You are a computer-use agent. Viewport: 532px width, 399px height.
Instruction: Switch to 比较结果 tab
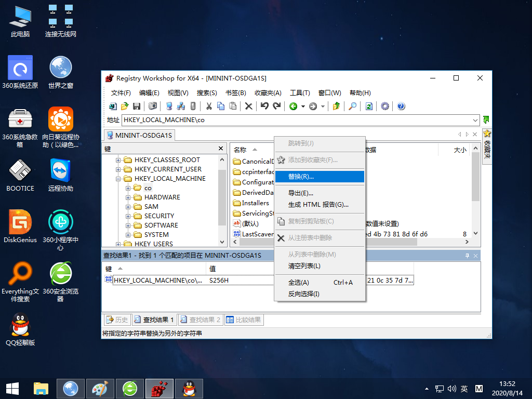tap(244, 320)
